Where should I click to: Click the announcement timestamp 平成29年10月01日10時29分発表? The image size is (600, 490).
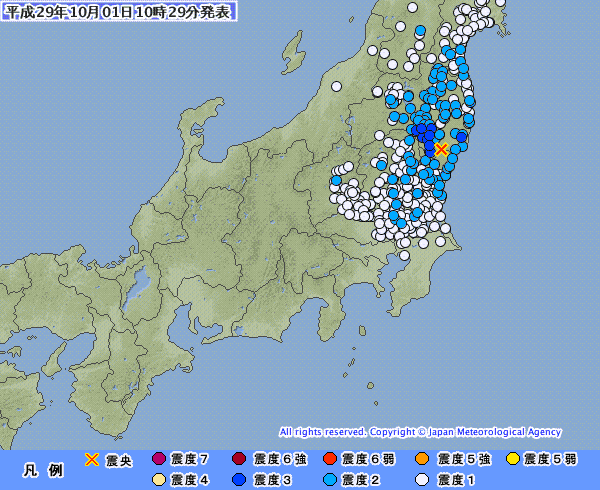pos(119,11)
